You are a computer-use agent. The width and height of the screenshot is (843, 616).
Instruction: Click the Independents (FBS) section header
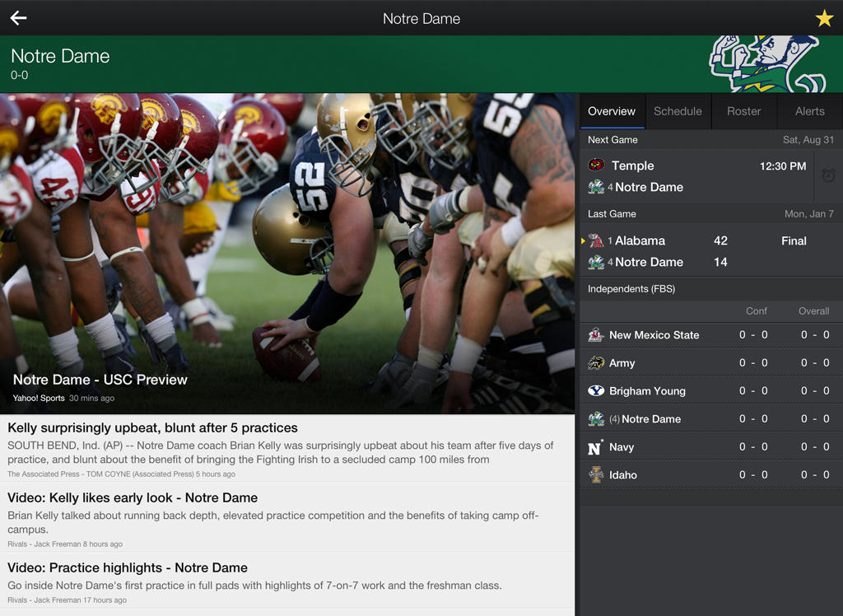(x=631, y=289)
